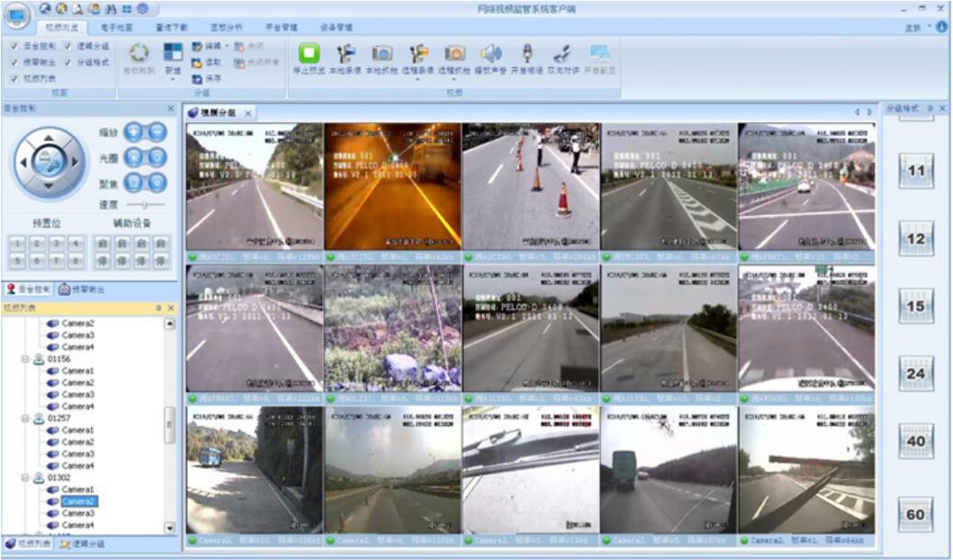This screenshot has width=953, height=560.
Task: Click the zoom-in plus PTZ button
Action: click(134, 132)
